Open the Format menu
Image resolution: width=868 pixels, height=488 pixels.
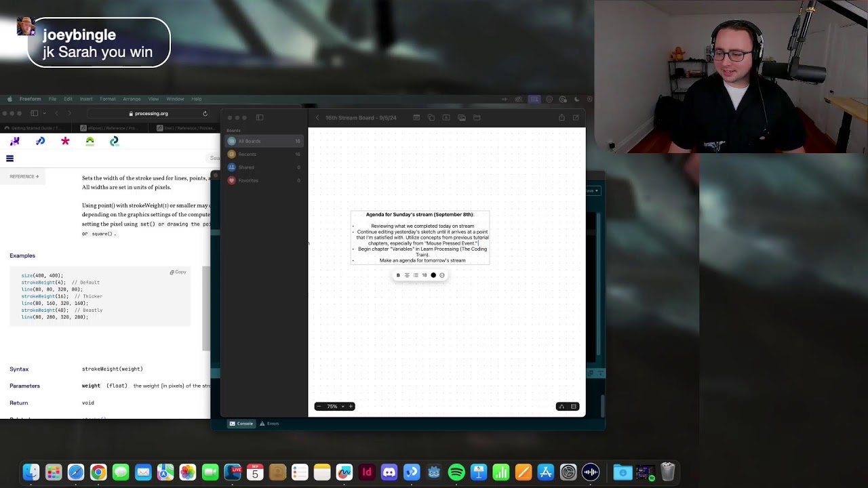pos(108,99)
